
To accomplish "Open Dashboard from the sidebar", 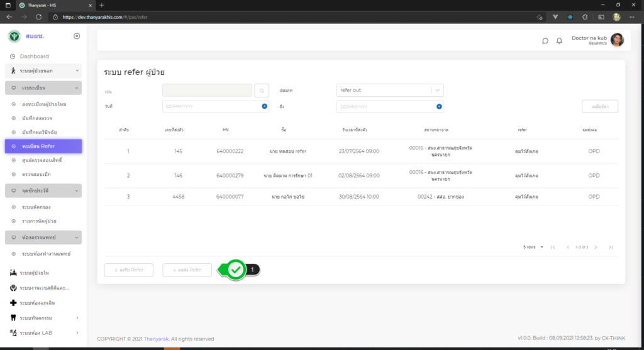I will [34, 57].
